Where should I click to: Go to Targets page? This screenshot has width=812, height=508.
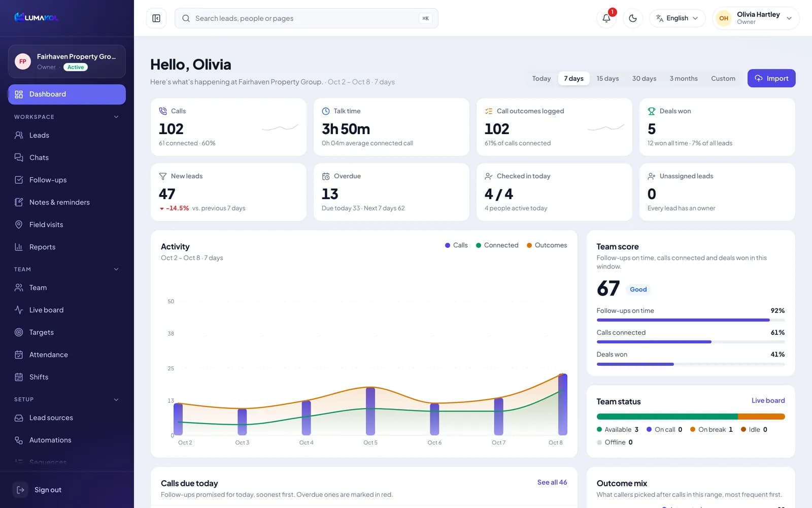67,332
